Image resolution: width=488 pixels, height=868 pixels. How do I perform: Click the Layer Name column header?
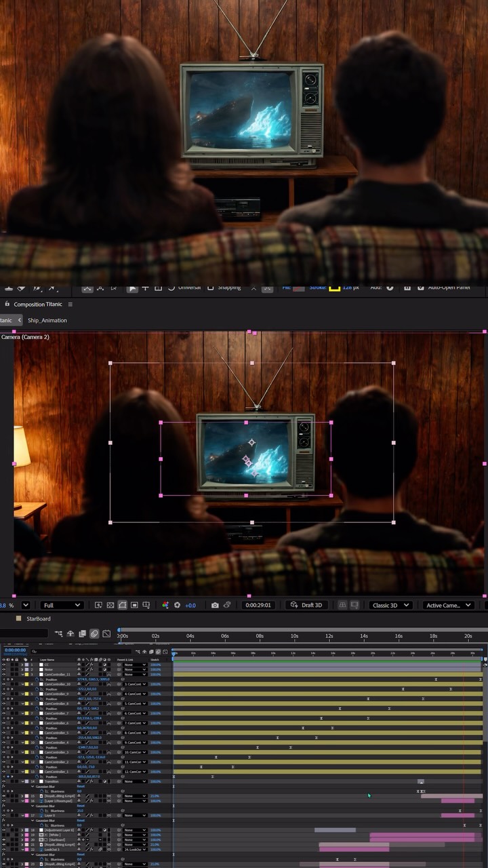47,660
